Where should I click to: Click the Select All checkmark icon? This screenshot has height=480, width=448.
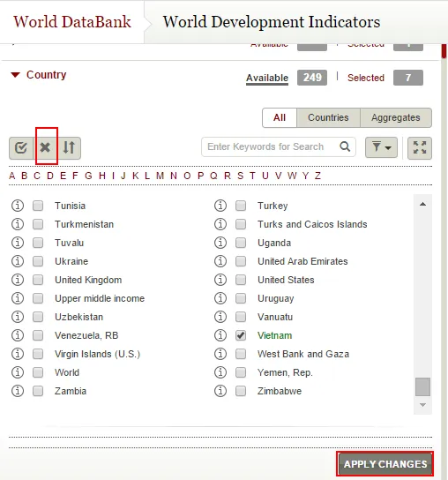21,148
